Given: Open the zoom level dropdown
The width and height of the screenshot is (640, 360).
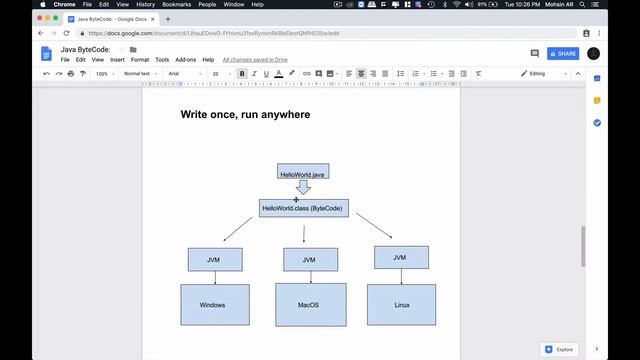Looking at the screenshot, I should pyautogui.click(x=105, y=74).
